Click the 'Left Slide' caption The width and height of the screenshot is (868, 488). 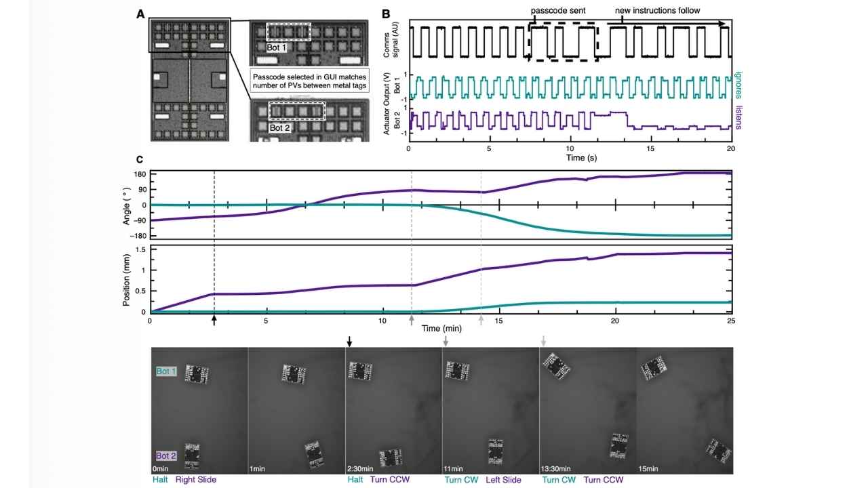(x=503, y=480)
